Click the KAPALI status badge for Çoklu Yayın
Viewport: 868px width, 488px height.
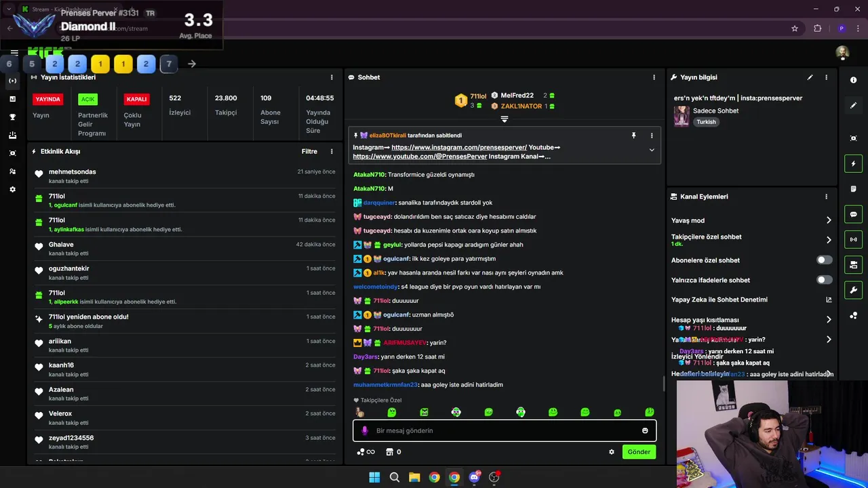136,99
